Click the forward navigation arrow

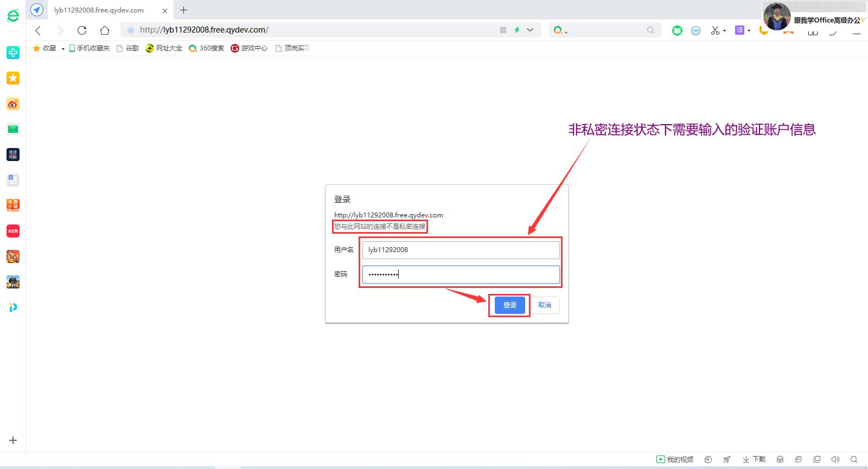pos(60,30)
